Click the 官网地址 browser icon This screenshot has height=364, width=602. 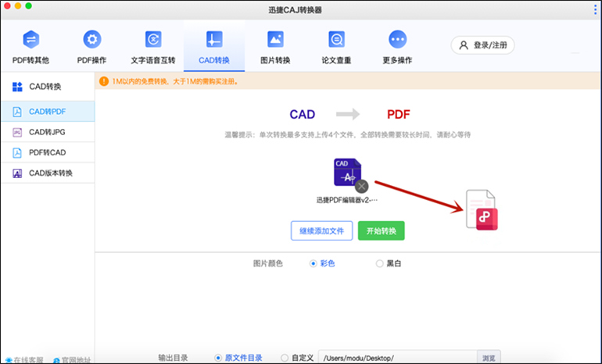[56, 361]
